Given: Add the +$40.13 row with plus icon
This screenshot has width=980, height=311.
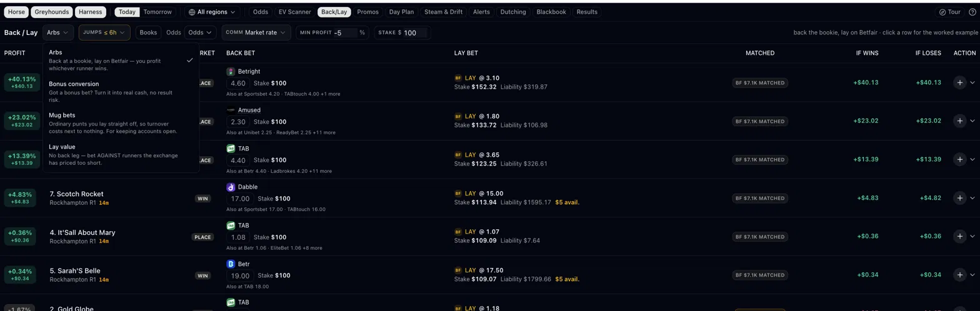Looking at the screenshot, I should tap(959, 82).
